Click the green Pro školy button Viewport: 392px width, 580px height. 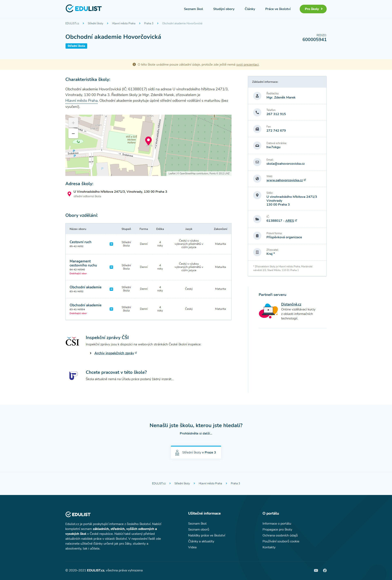(313, 9)
